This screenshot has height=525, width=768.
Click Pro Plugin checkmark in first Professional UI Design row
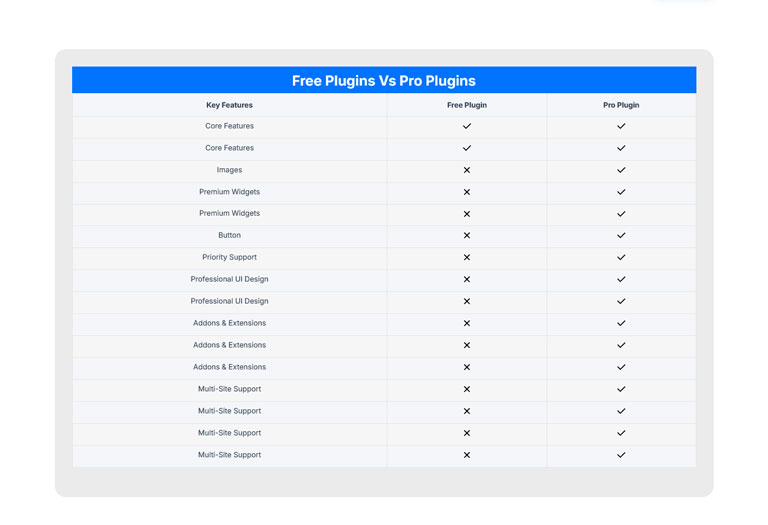coord(621,279)
